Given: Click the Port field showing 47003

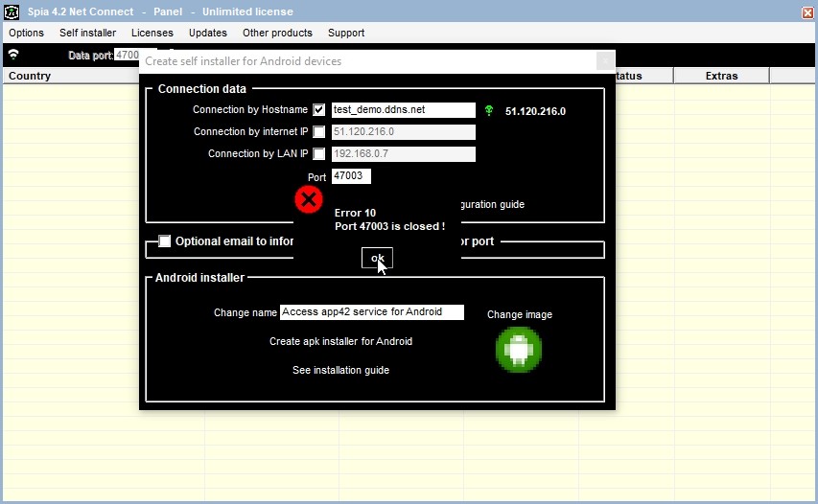Looking at the screenshot, I should coord(351,176).
